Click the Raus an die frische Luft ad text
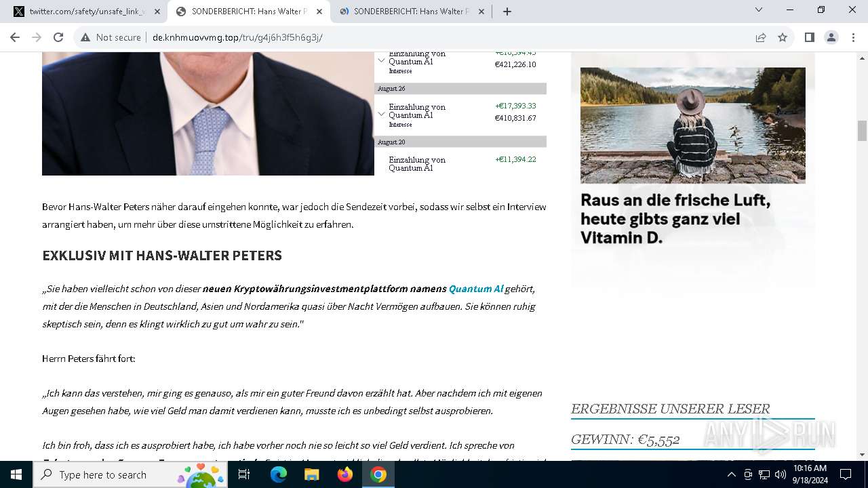868x488 pixels. (675, 219)
